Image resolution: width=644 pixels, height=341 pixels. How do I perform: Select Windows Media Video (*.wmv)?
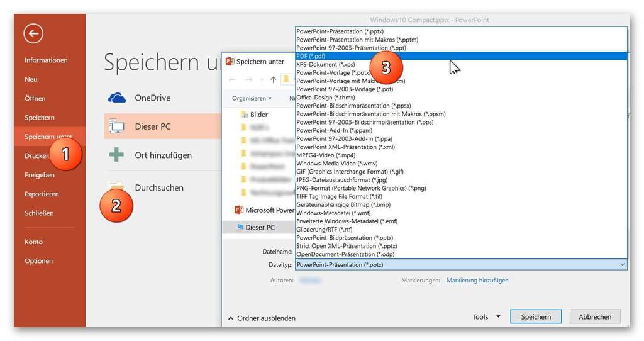point(461,163)
